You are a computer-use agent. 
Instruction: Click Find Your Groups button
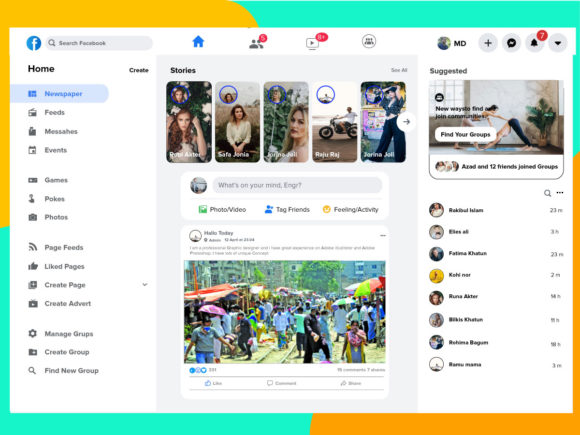[x=465, y=134]
